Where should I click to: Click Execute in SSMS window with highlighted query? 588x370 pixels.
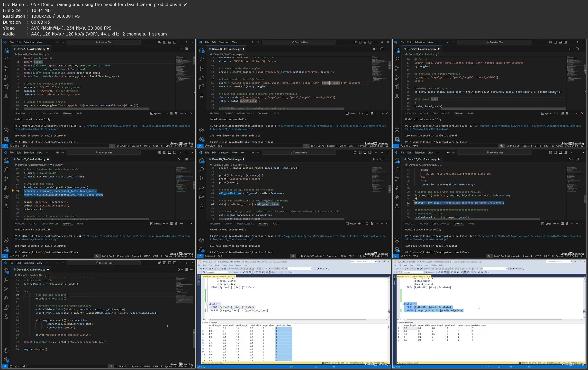pos(430,272)
